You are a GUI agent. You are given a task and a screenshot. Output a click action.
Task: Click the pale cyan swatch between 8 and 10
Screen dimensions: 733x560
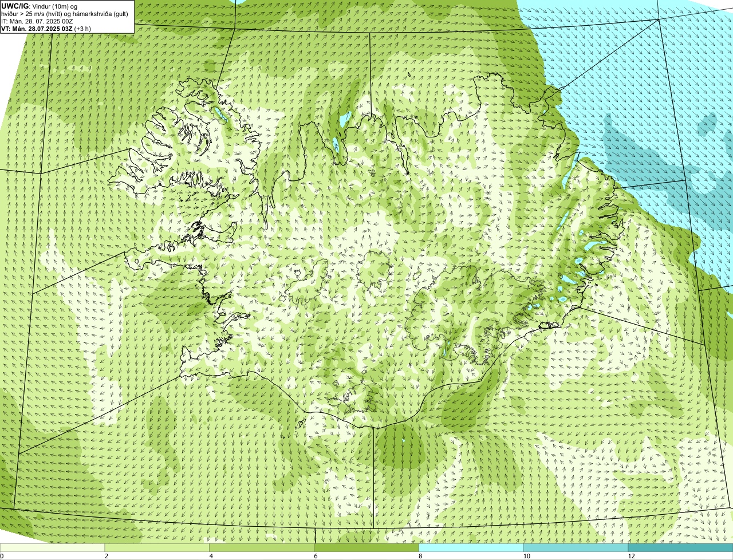pos(472,548)
